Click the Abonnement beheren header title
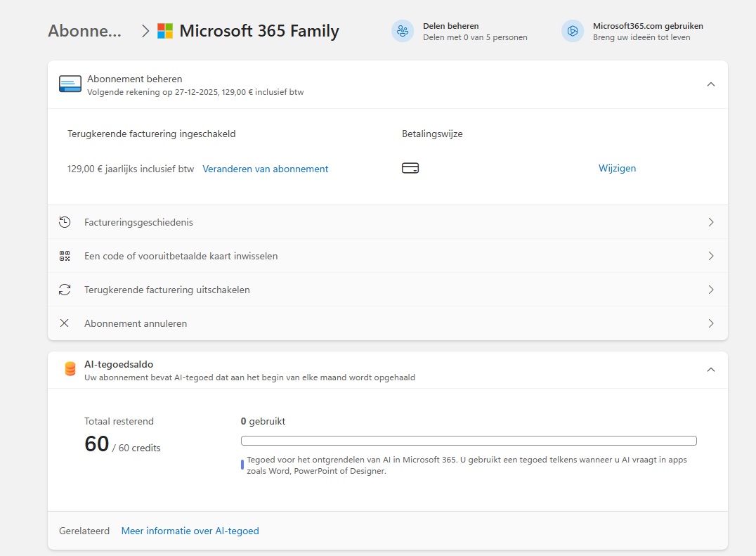Viewport: 756px width, 556px height. [134, 79]
